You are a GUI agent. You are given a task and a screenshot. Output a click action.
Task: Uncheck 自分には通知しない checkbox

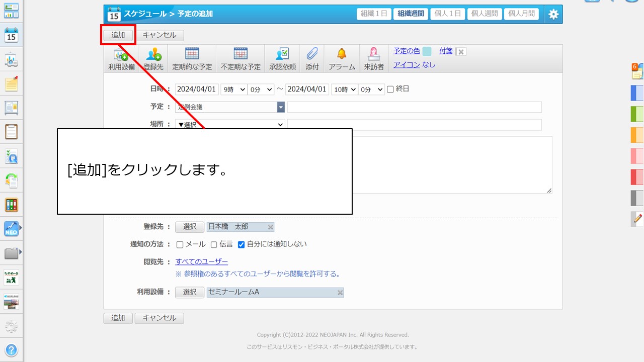[241, 245]
